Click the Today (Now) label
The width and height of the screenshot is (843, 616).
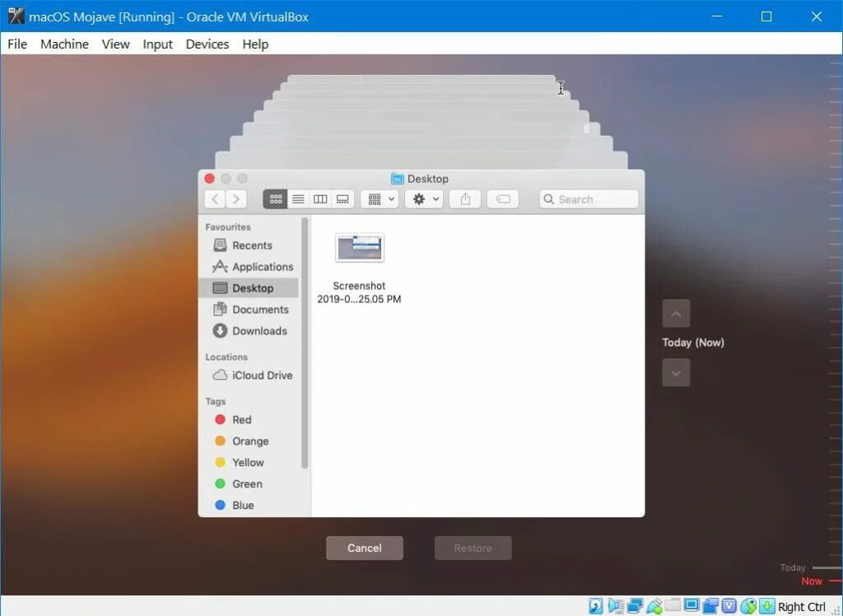[693, 343]
